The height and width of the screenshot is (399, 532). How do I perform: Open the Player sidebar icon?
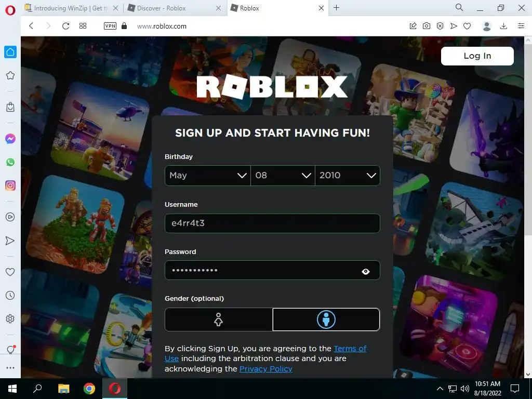10,217
